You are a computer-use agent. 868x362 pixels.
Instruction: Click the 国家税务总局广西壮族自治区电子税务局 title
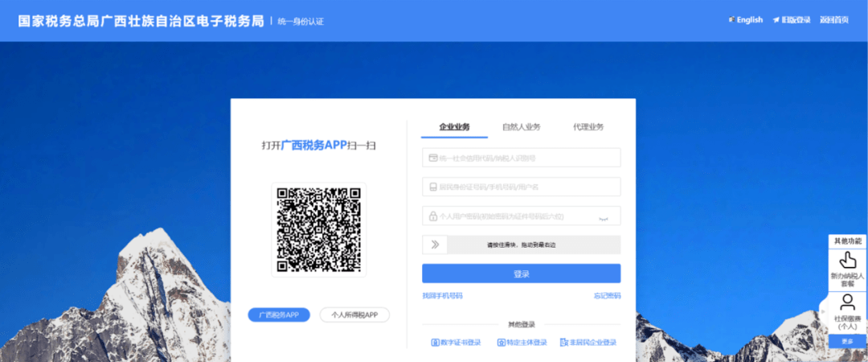(x=141, y=21)
